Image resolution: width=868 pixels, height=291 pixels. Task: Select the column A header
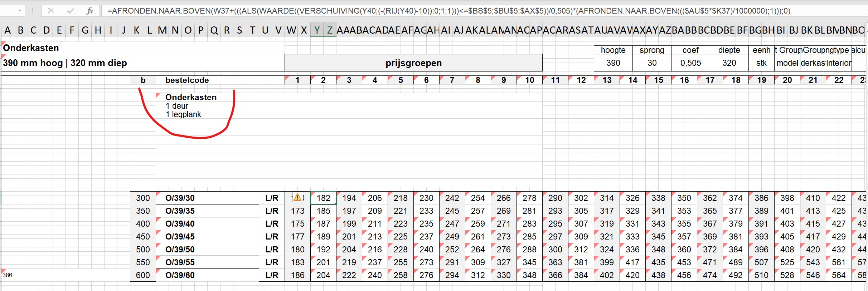[8, 30]
